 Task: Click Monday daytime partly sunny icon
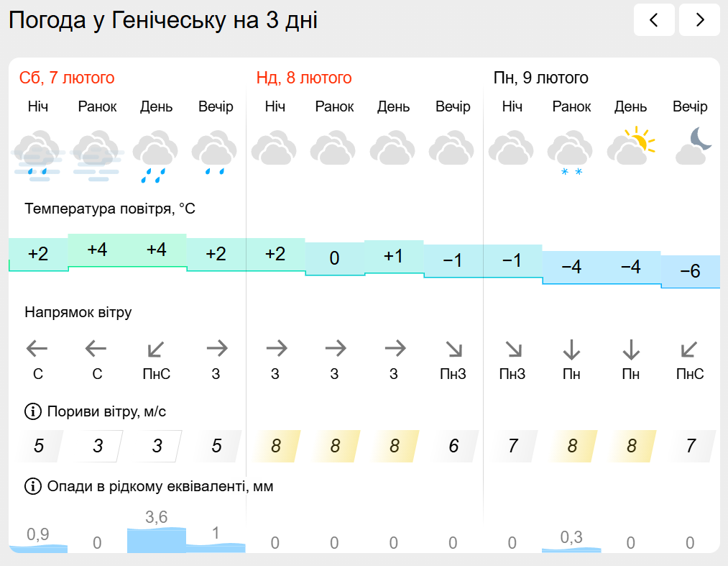pyautogui.click(x=631, y=147)
